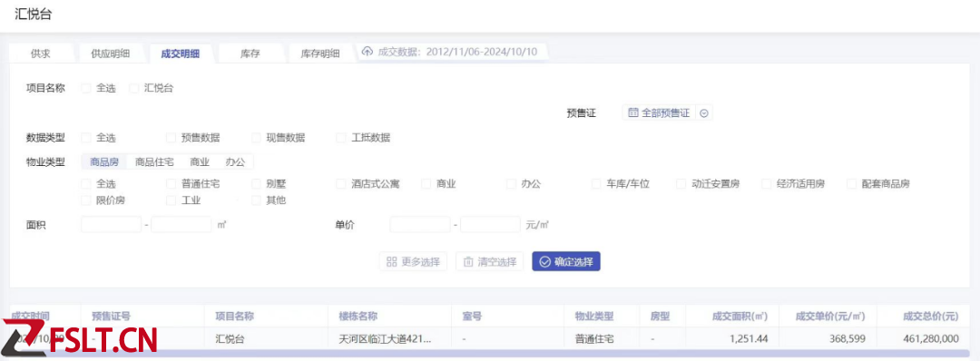Open the 全部预售证 dropdown arrow
The image size is (980, 361).
coord(704,113)
